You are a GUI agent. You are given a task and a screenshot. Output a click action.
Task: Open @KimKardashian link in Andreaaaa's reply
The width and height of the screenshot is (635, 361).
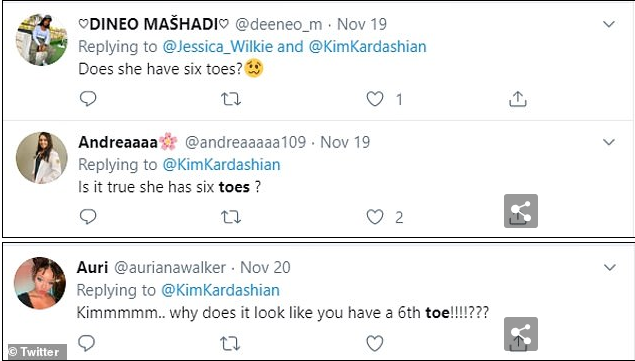pyautogui.click(x=222, y=164)
